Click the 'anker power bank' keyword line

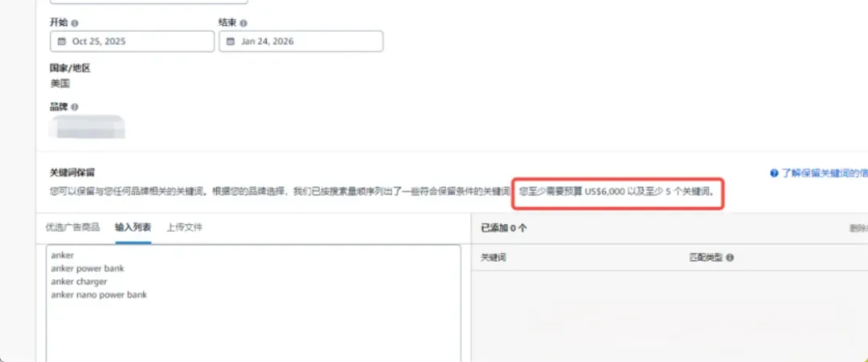pos(88,269)
